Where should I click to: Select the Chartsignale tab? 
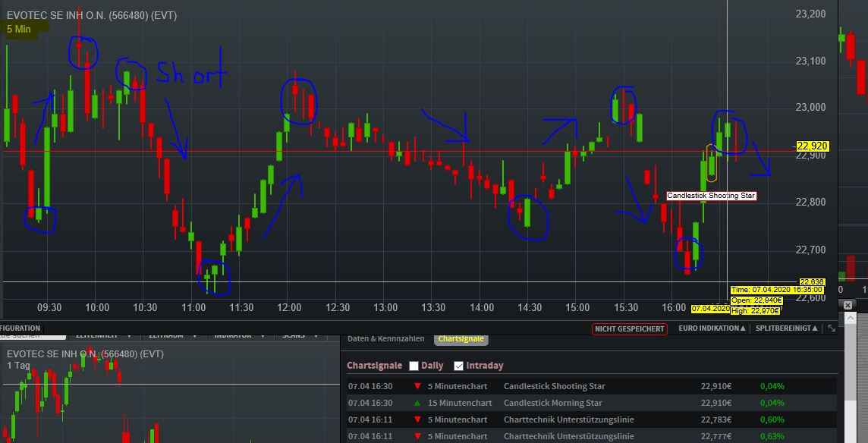click(461, 339)
